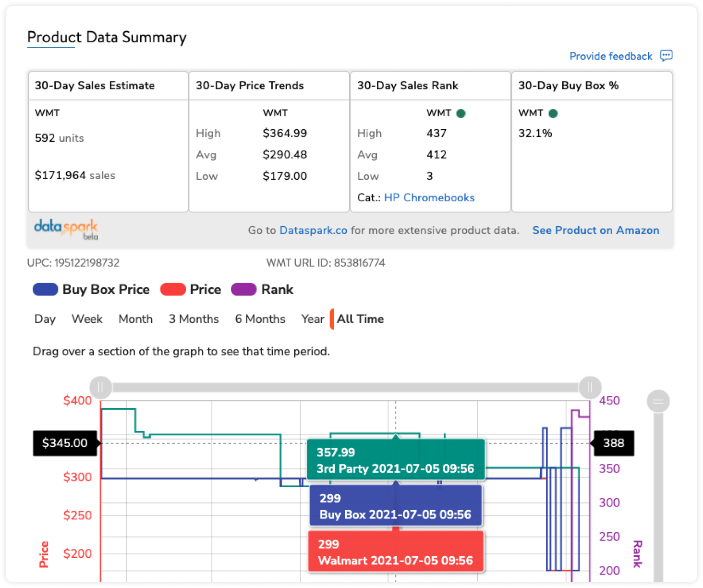Click the vertical rank zoom slider handle
Viewport: 703px width, 588px height.
pyautogui.click(x=658, y=402)
